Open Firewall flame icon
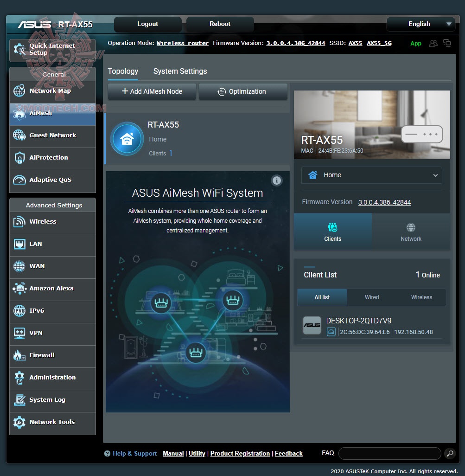The width and height of the screenshot is (465, 476). [x=19, y=355]
